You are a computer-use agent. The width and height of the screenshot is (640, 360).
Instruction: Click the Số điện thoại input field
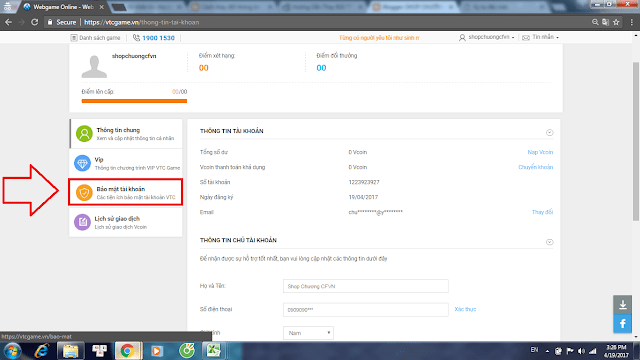(x=366, y=310)
